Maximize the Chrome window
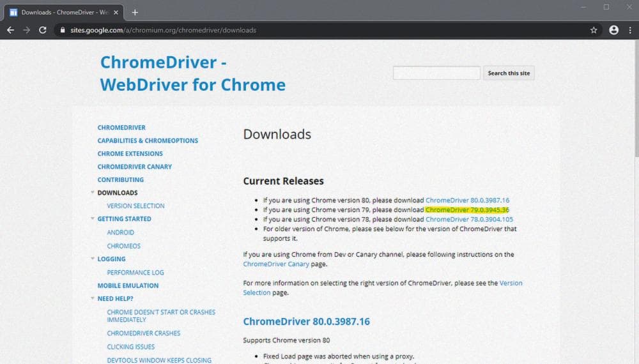 [x=606, y=7]
